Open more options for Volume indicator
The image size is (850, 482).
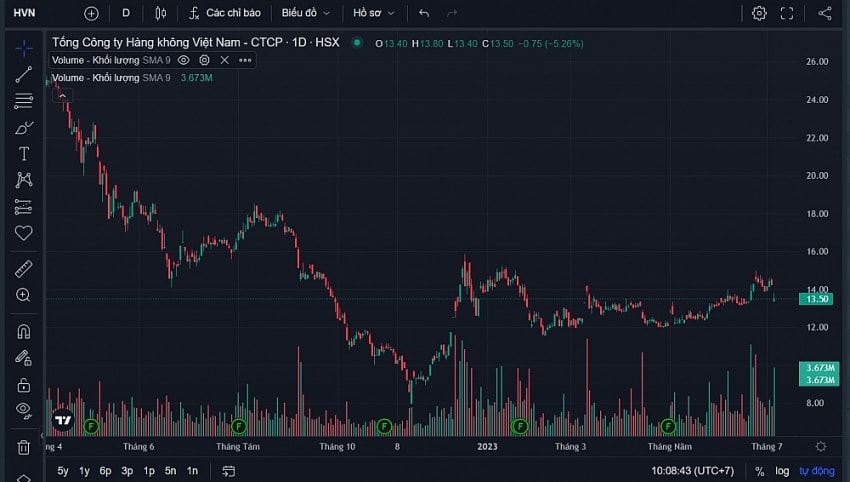pos(245,60)
